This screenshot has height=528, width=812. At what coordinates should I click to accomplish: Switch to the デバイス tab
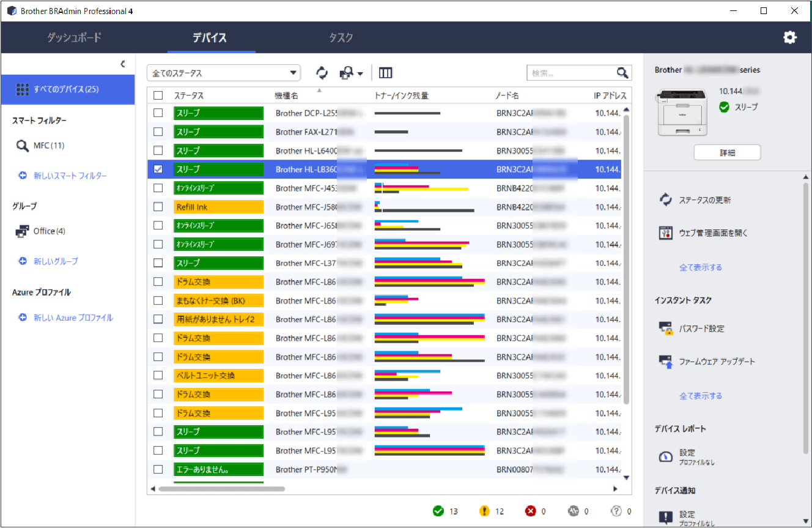click(210, 37)
